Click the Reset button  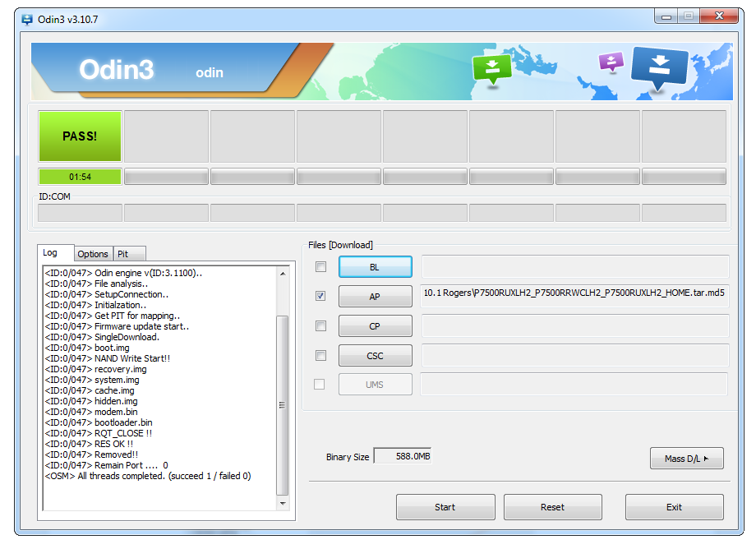tap(552, 507)
